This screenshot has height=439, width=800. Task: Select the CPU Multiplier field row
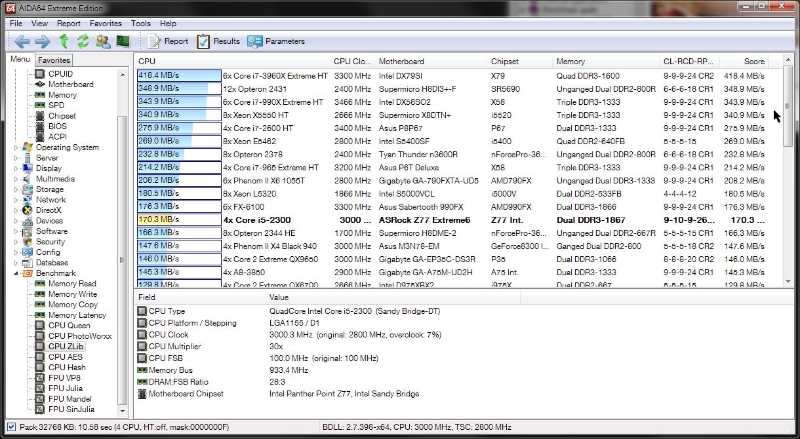point(327,347)
